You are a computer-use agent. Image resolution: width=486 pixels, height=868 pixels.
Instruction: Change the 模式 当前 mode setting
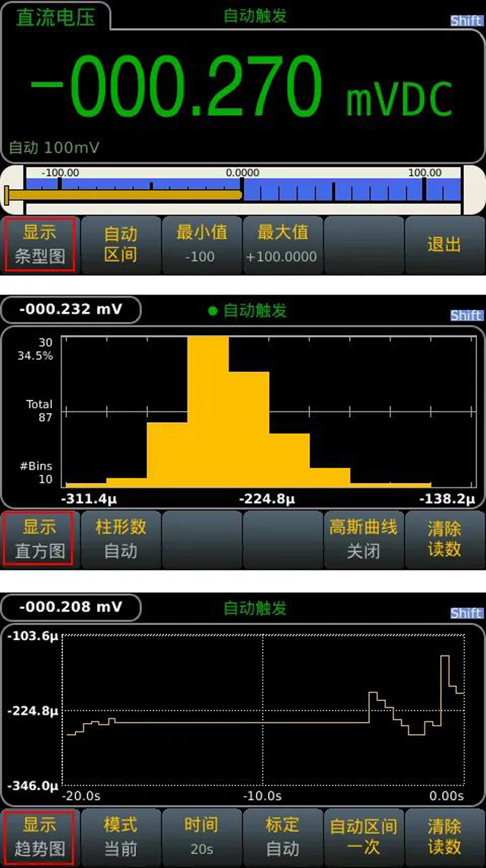pyautogui.click(x=121, y=836)
